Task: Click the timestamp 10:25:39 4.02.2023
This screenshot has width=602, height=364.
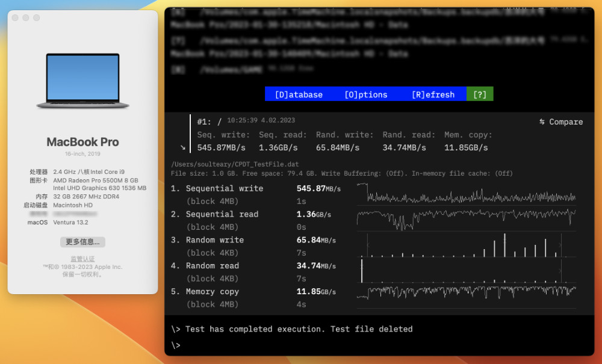Action: tap(261, 120)
